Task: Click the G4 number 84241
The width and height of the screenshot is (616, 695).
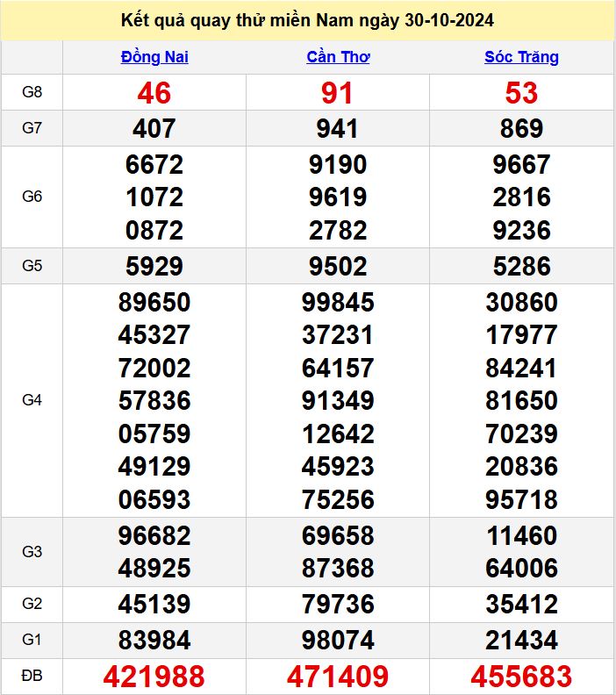Action: coord(521,369)
